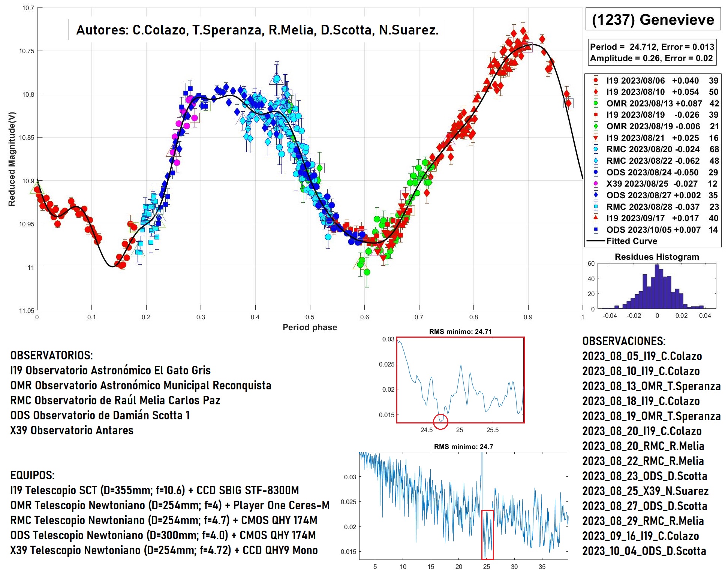
Task: Select the 'Amplitude = 0.26, Error = 0.02' text
Action: [x=651, y=58]
